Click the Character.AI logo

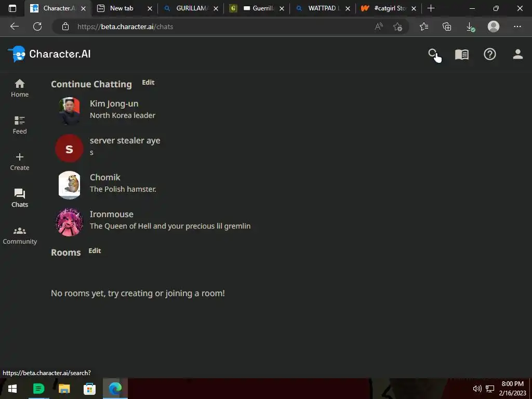pos(49,54)
